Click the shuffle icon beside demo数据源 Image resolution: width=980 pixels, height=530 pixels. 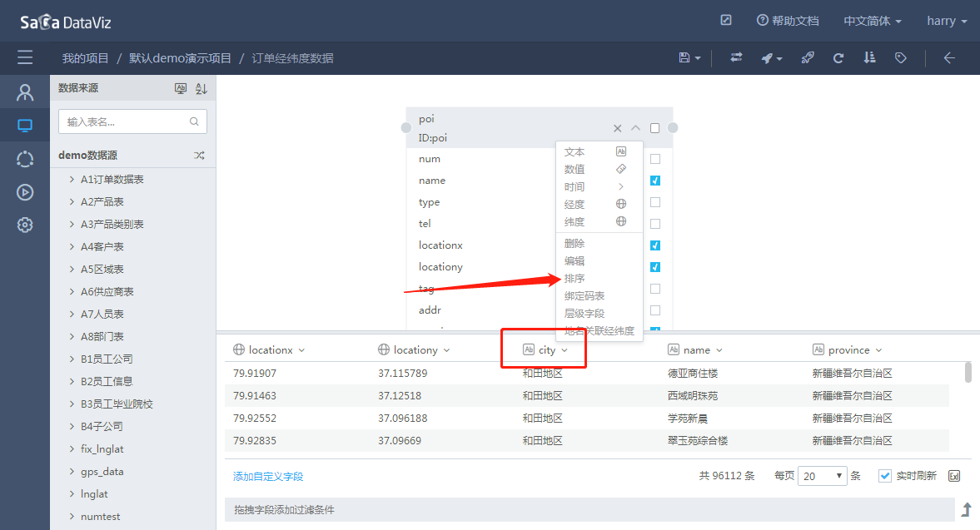pos(199,155)
